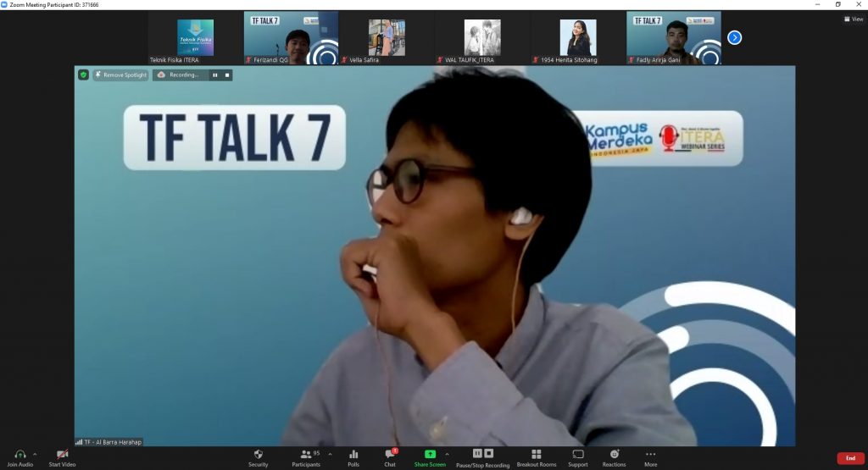868x470 pixels.
Task: Select WAL TAUFIK_ITERA participant thumbnail
Action: [482, 38]
